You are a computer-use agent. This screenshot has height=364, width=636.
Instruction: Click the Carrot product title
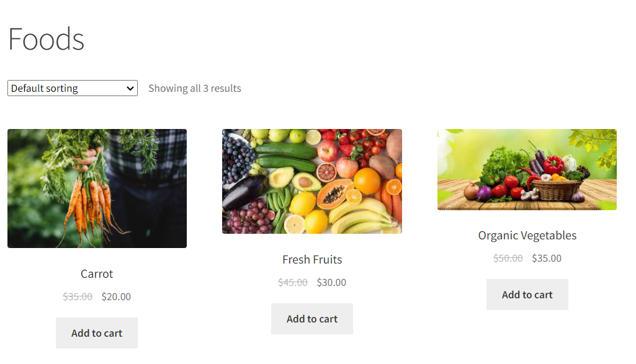point(97,274)
